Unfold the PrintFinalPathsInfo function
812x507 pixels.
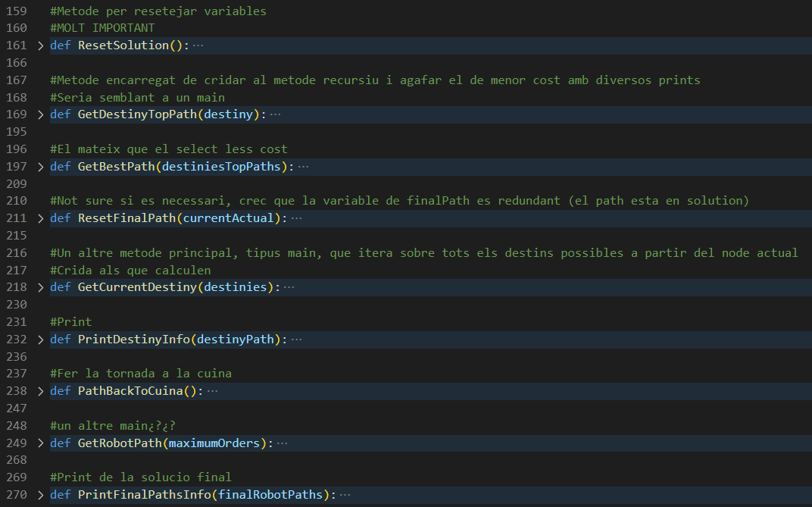pyautogui.click(x=41, y=495)
